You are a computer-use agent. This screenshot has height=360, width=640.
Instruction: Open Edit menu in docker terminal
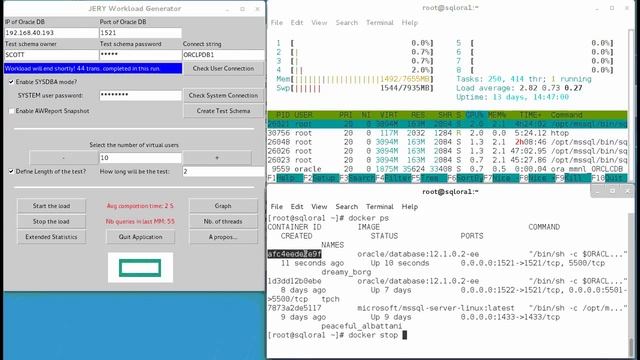pos(297,207)
